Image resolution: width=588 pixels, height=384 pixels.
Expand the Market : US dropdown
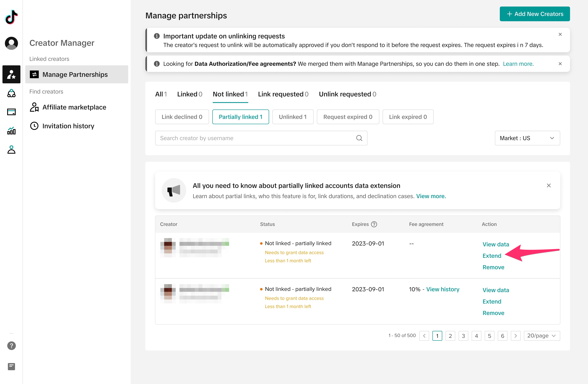527,138
